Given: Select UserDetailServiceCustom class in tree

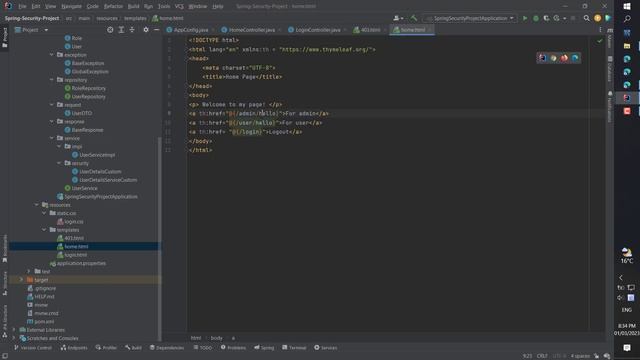Looking at the screenshot, I should coord(108,180).
